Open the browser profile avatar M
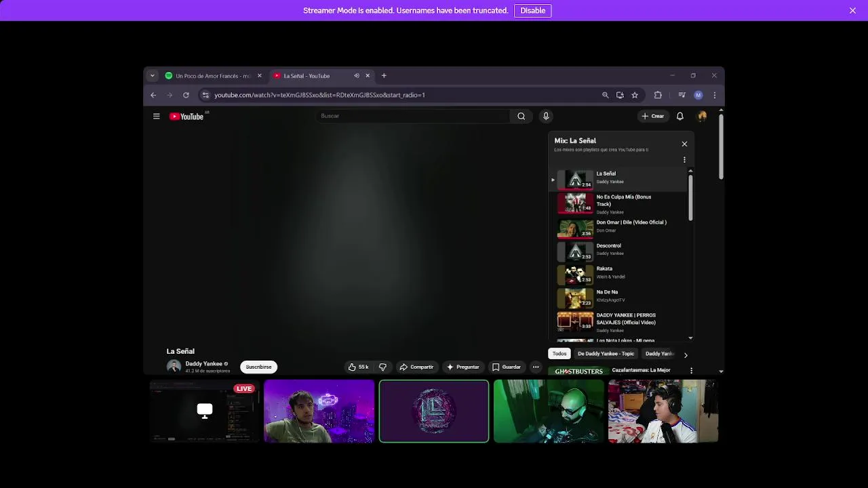868x488 pixels. [698, 95]
